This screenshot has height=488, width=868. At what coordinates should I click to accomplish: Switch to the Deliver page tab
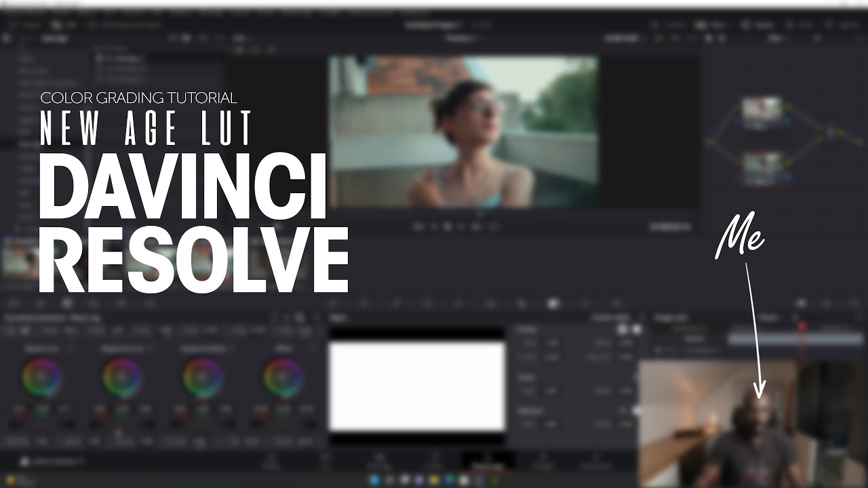coord(596,462)
